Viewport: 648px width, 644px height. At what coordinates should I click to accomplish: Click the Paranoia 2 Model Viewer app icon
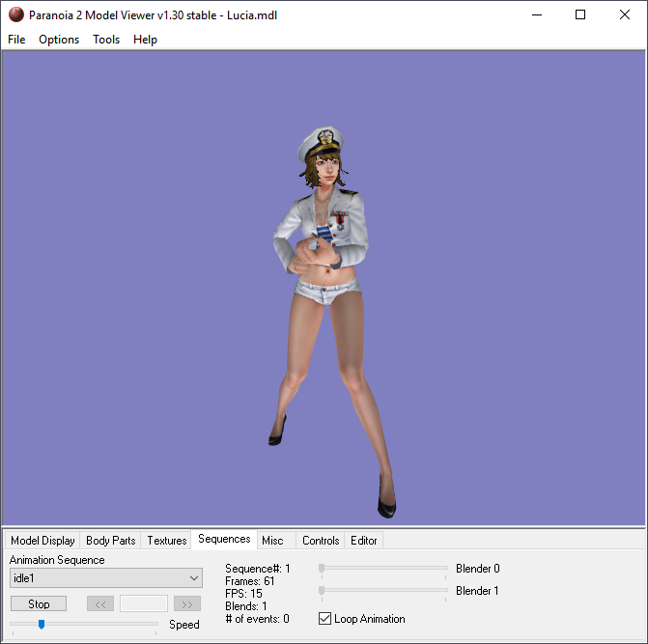tap(16, 14)
